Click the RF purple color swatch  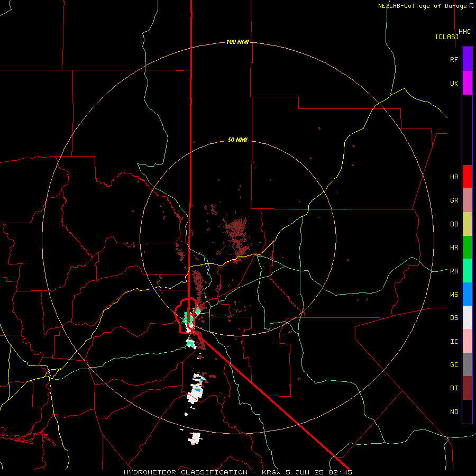click(x=467, y=59)
